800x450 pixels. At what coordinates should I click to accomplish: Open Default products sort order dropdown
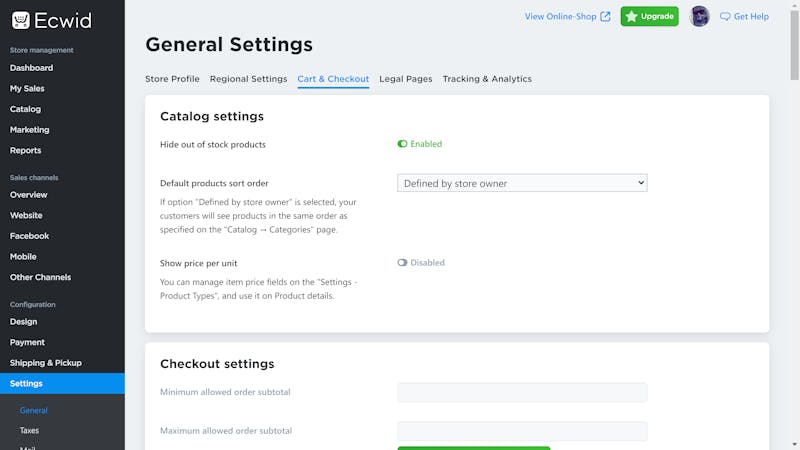[522, 183]
